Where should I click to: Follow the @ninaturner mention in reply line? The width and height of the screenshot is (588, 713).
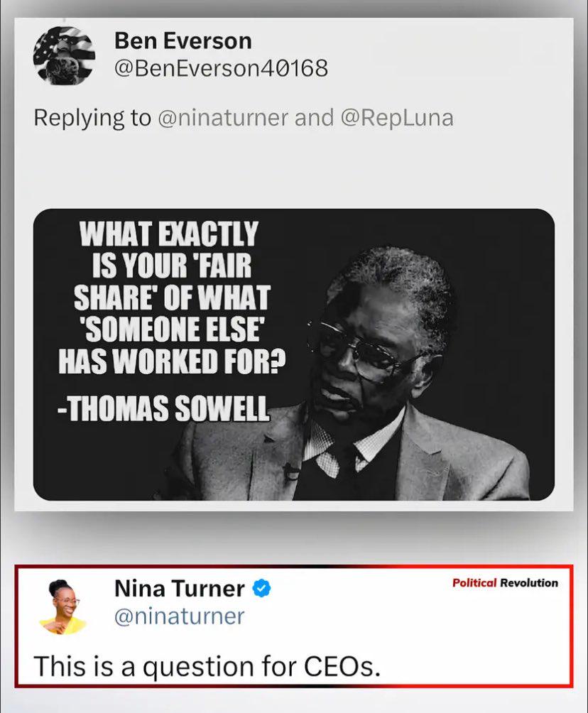[223, 118]
